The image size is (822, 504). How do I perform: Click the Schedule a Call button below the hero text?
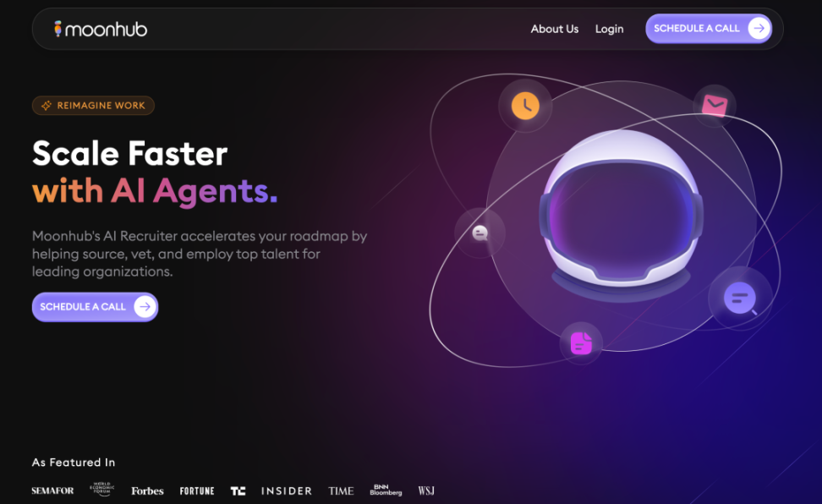(95, 307)
